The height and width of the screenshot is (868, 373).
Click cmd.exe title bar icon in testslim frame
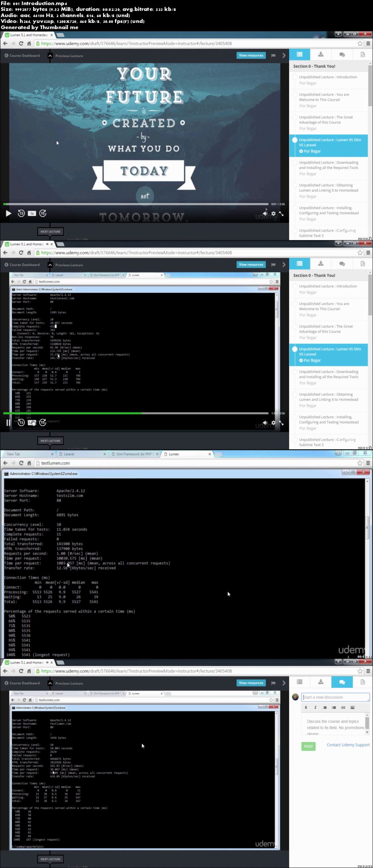tap(6, 474)
